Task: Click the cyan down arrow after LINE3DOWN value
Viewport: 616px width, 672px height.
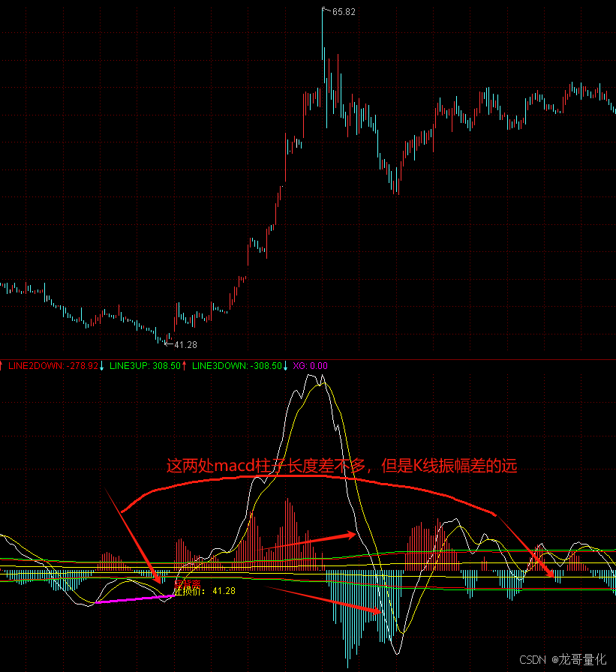Action: point(286,366)
